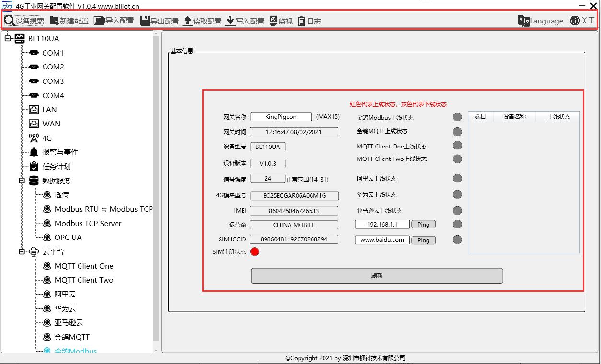Open Modbus TCP Server settings
Viewport: 601px width, 364px height.
click(88, 224)
